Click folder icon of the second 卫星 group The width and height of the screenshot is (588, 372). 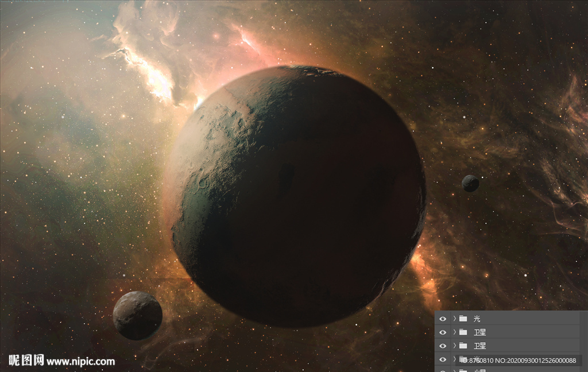[x=463, y=346]
